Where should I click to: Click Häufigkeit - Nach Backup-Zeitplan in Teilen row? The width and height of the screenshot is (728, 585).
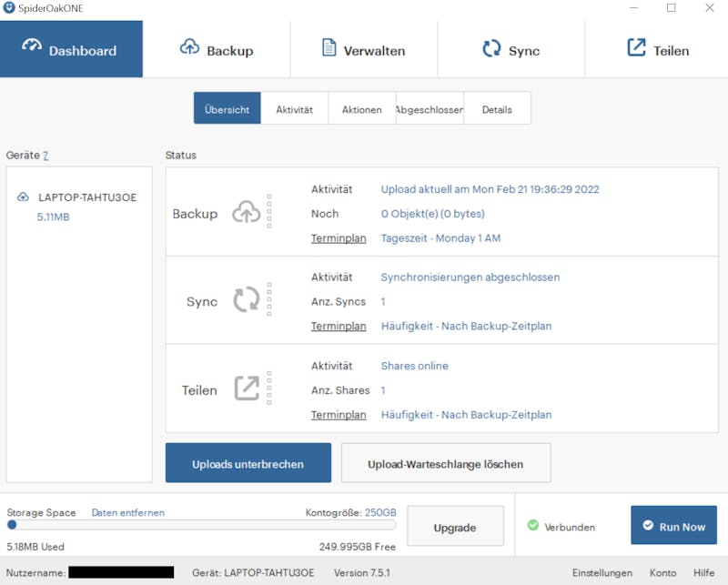pyautogui.click(x=466, y=415)
